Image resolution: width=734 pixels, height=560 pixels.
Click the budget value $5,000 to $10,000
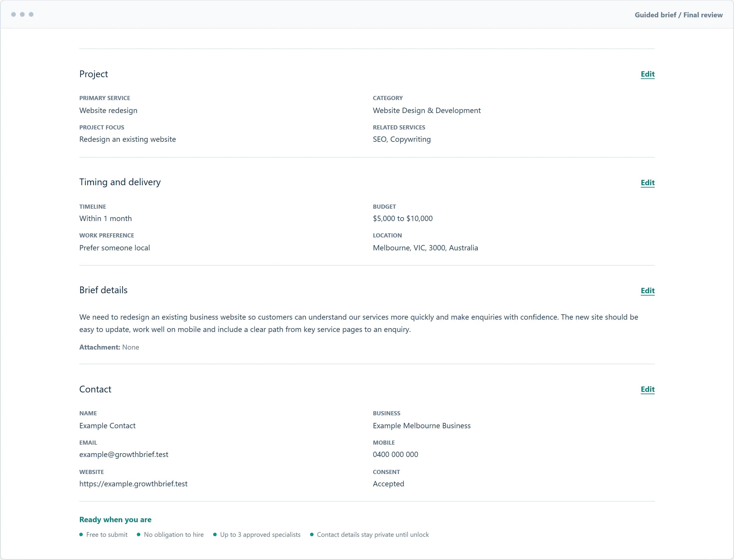point(403,218)
